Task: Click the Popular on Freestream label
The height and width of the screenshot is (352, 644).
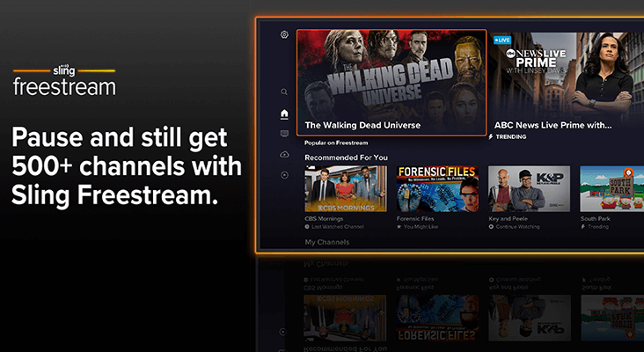Action: (x=336, y=143)
